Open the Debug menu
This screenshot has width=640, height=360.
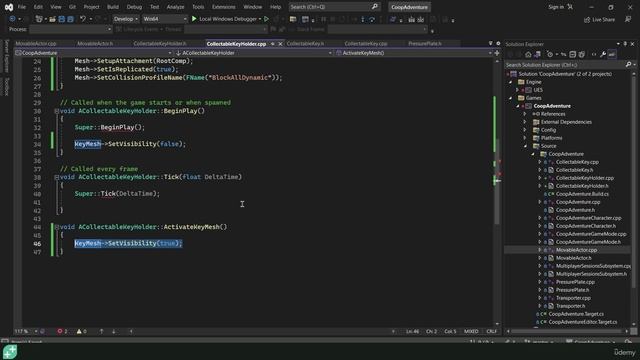[134, 7]
